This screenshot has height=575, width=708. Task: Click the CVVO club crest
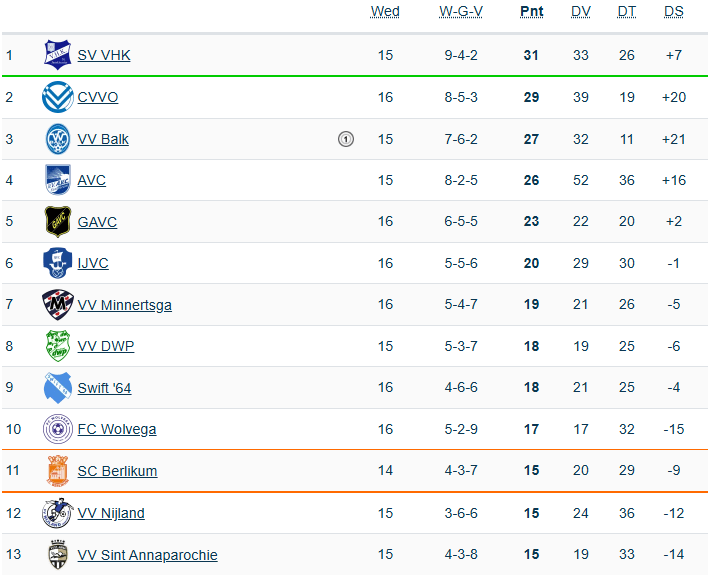point(58,97)
